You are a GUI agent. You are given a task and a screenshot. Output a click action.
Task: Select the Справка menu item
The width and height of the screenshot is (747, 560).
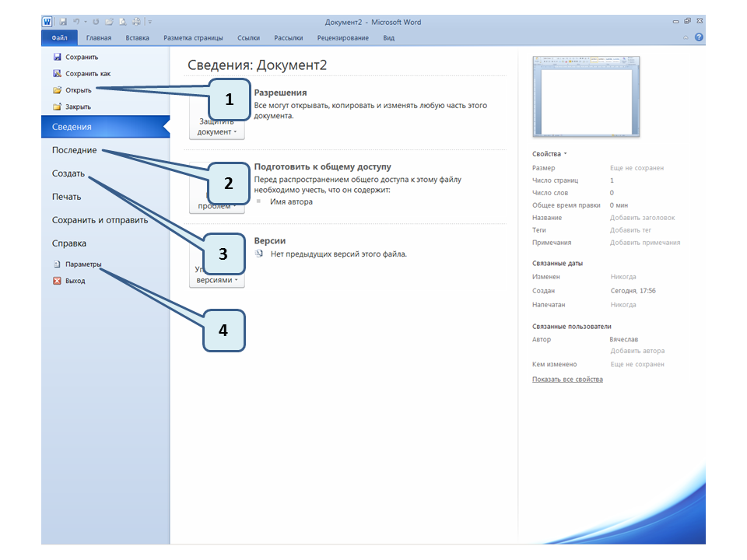point(69,243)
